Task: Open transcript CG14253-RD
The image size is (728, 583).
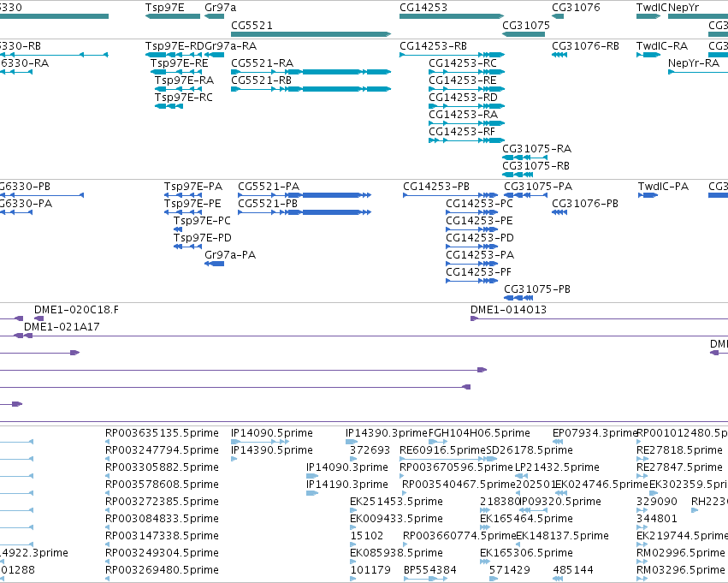Action: pyautogui.click(x=463, y=98)
